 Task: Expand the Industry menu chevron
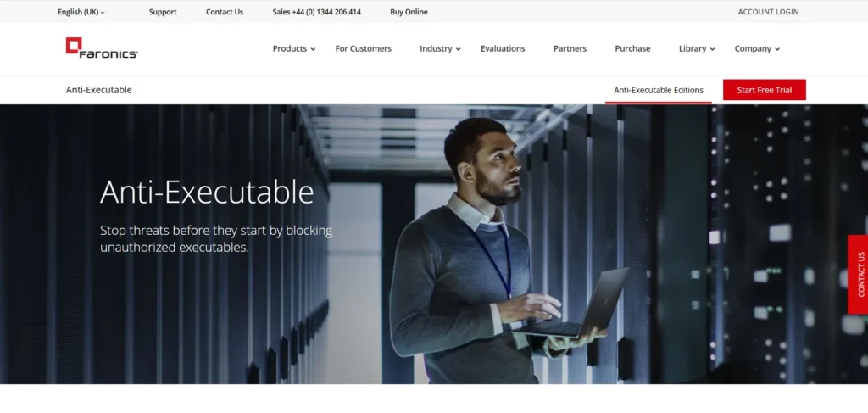pos(459,50)
